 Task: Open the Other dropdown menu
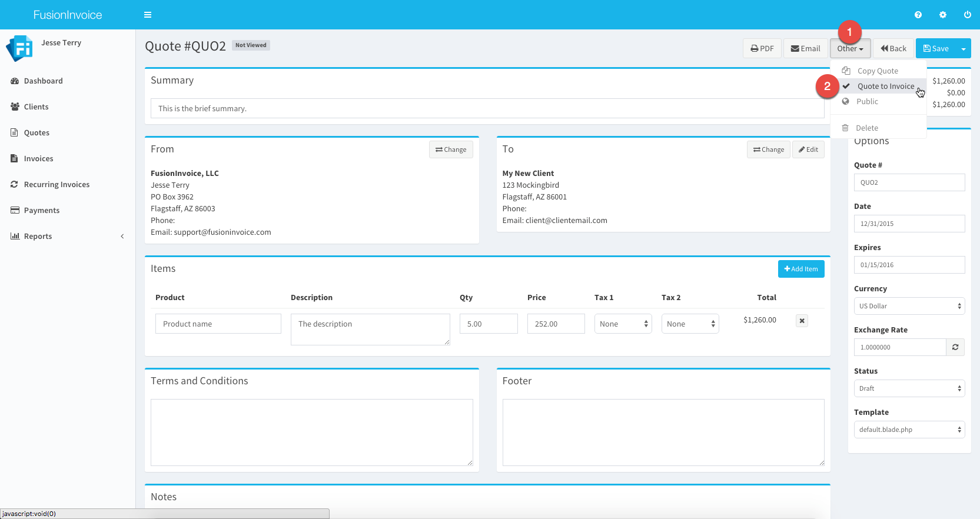[850, 48]
